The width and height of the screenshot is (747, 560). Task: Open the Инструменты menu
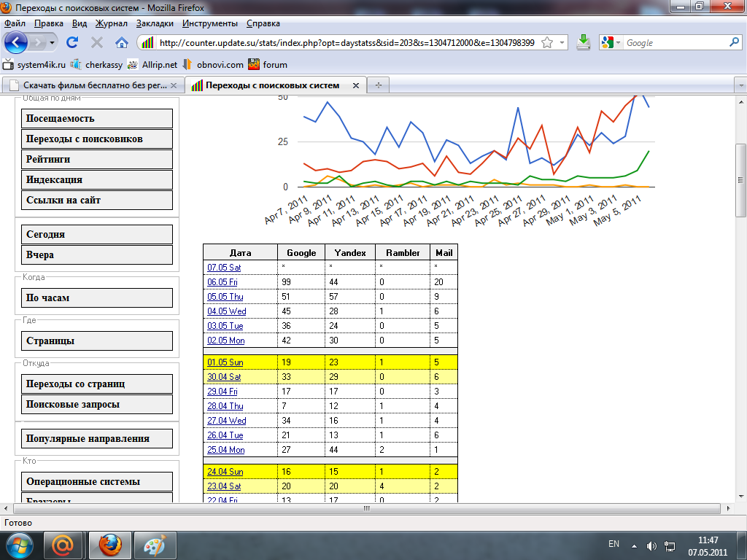pos(209,23)
